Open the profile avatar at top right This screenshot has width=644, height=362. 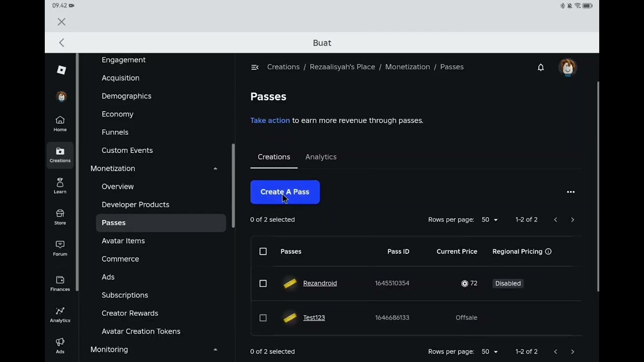click(568, 67)
